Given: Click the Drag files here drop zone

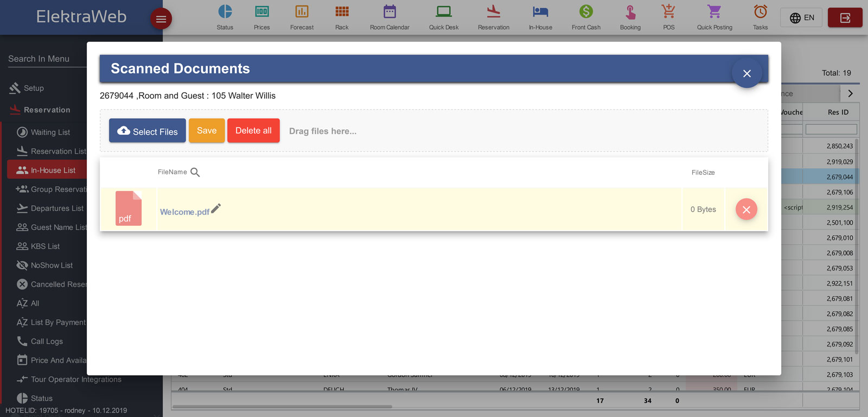Looking at the screenshot, I should [x=433, y=131].
